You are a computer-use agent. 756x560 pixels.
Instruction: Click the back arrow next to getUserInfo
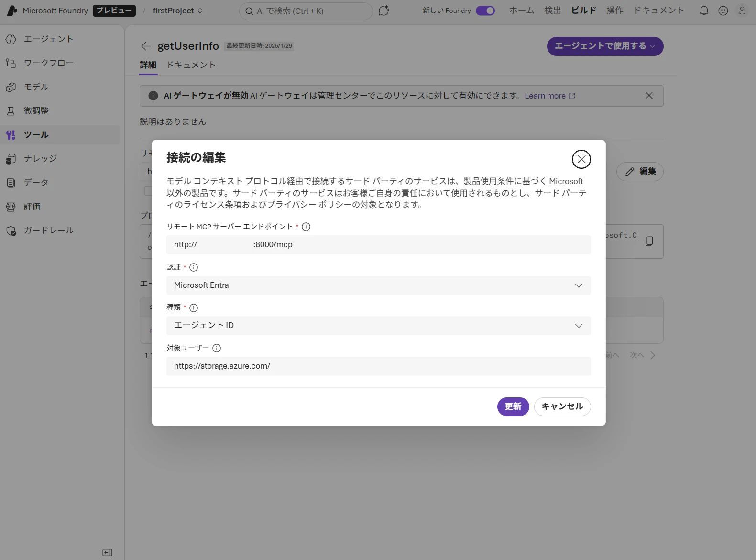pos(146,46)
